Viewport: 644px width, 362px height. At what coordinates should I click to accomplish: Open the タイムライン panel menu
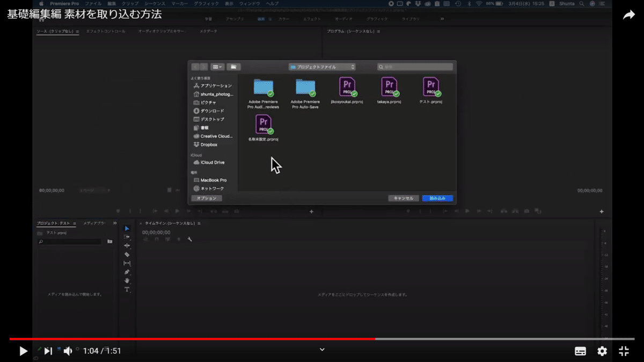pyautogui.click(x=199, y=223)
